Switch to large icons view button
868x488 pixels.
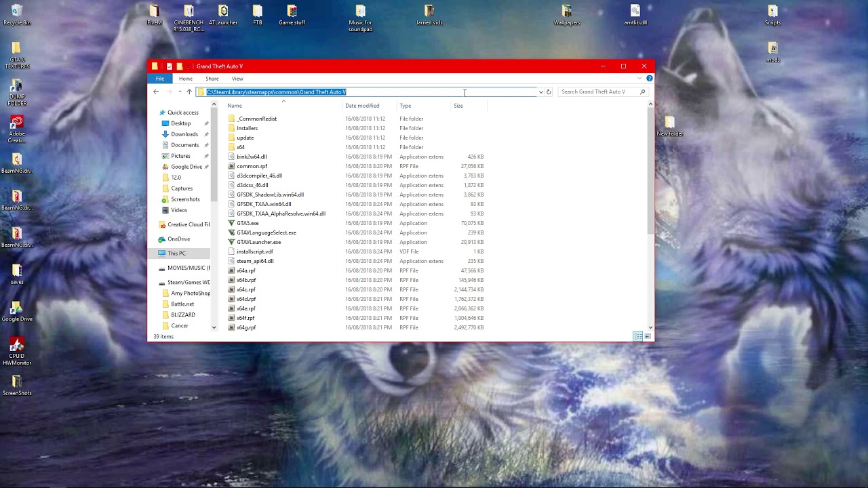[x=648, y=336]
